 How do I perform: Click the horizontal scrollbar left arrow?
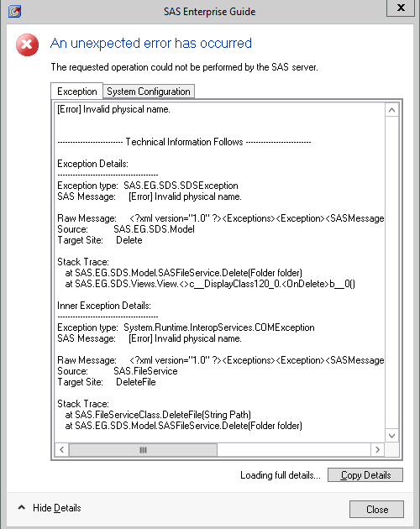[62, 450]
